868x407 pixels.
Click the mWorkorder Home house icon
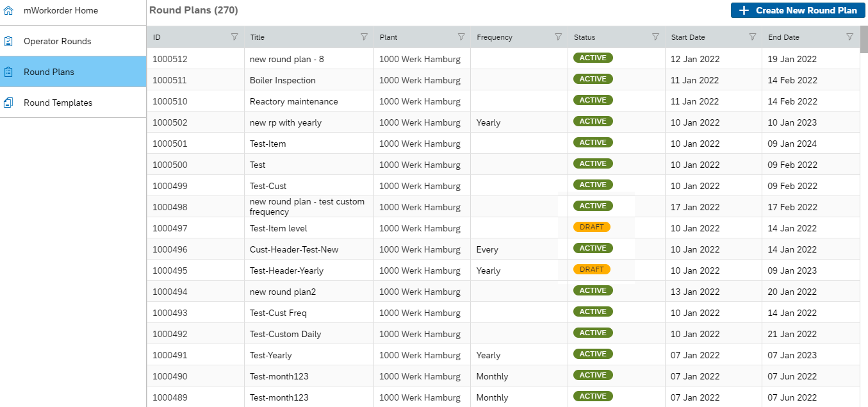8,10
